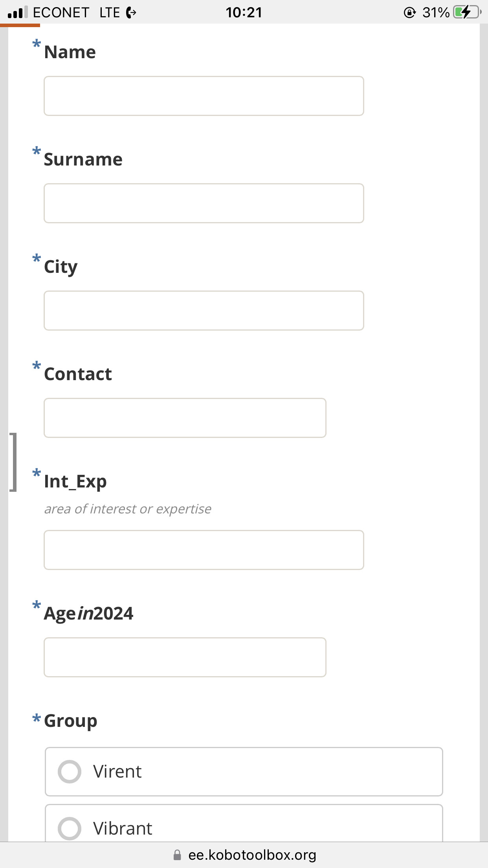Tap the Virent option label
Viewport: 488px width, 868px height.
(x=117, y=772)
